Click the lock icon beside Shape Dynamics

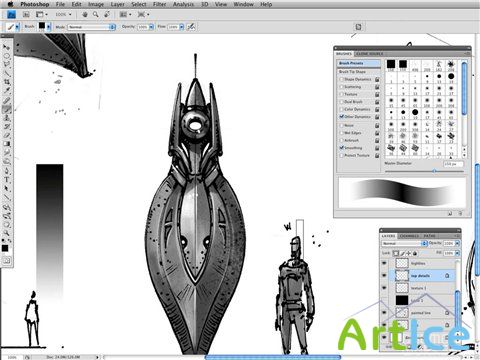click(x=377, y=79)
